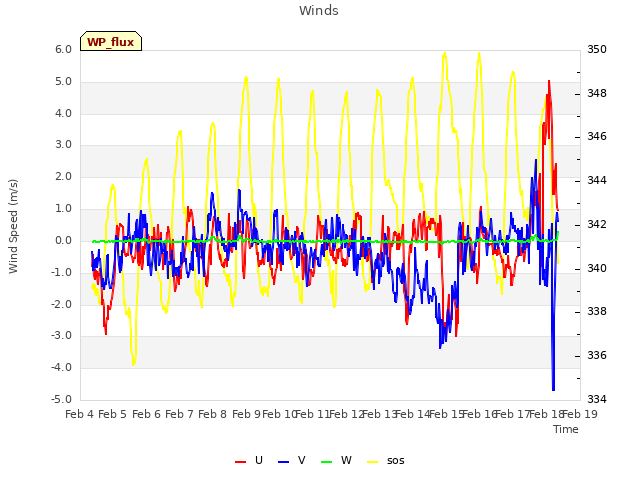640x480 pixels.
Task: Click the 348 right axis value
Action: tap(597, 93)
